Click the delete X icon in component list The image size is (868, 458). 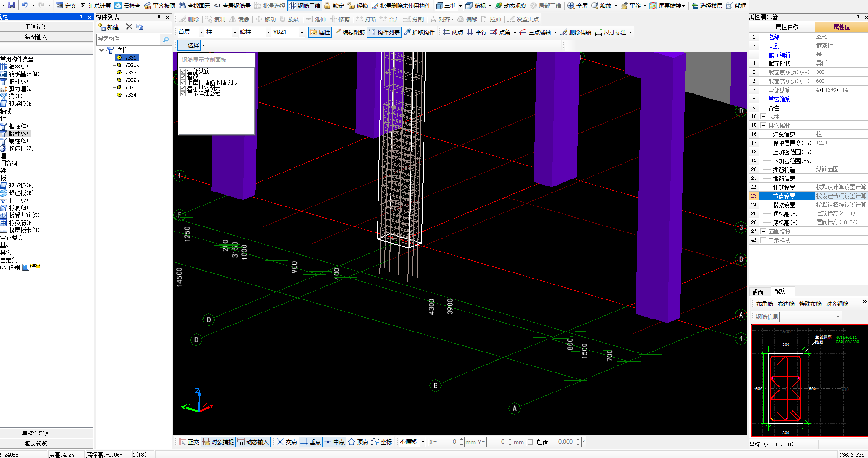point(129,27)
